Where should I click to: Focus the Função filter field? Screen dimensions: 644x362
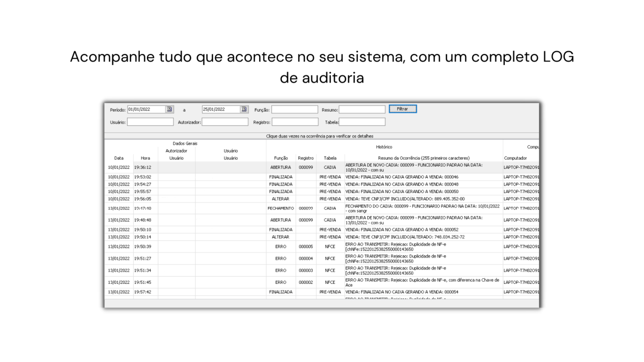click(x=294, y=109)
